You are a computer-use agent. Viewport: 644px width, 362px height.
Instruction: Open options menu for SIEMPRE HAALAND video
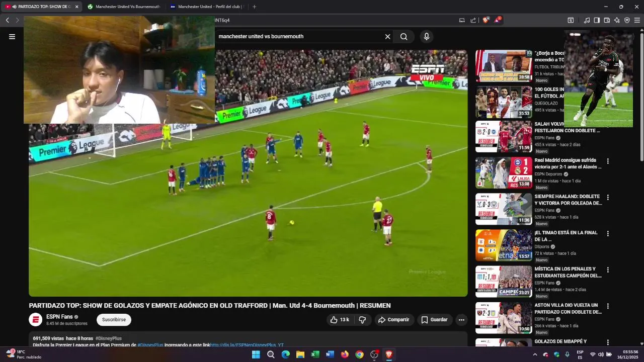[x=608, y=198]
